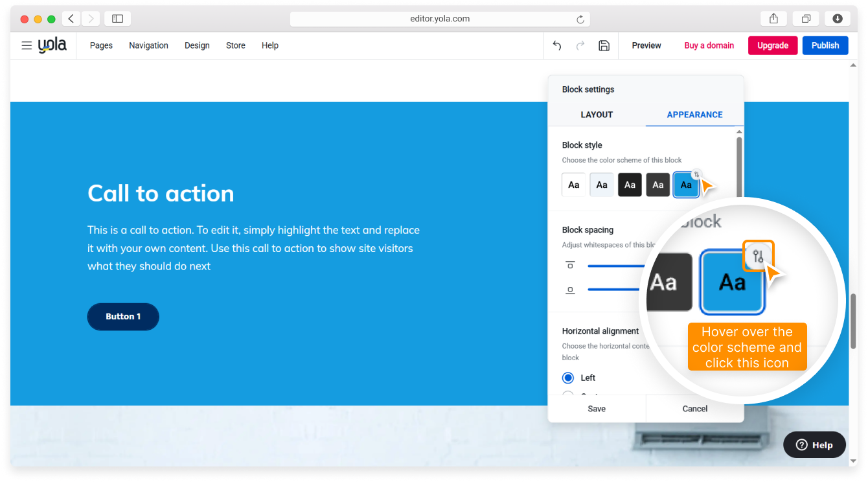Select the black Aa block style swatch

tap(630, 185)
